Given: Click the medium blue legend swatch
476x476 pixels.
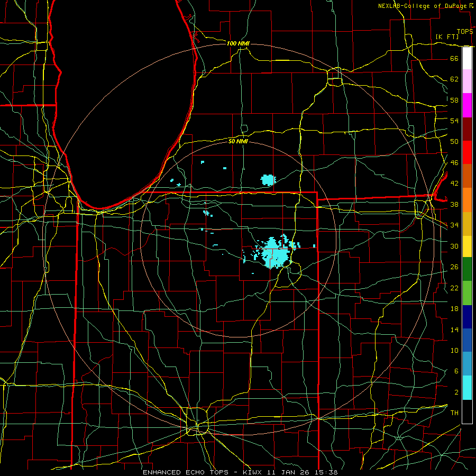Looking at the screenshot, I should (467, 340).
